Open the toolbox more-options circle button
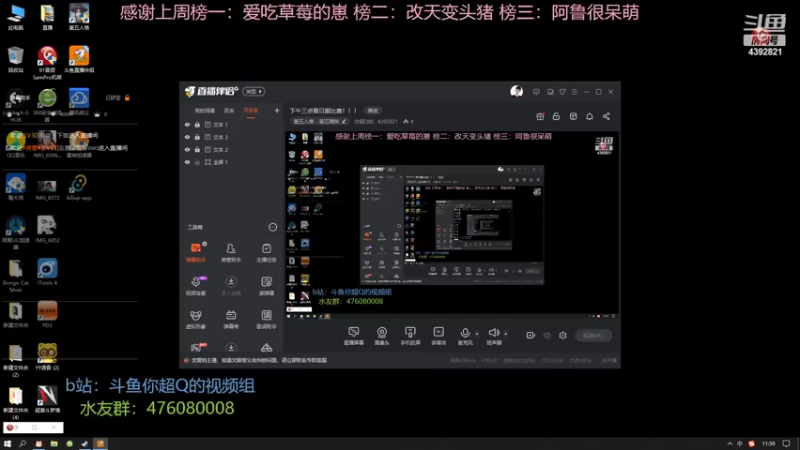The height and width of the screenshot is (450, 800). point(273,227)
